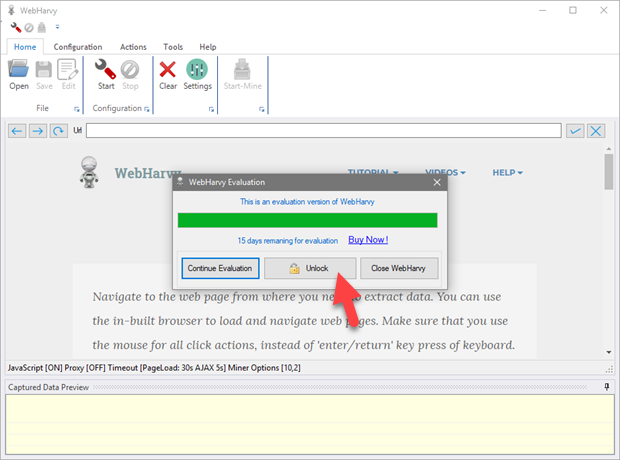620x460 pixels.
Task: Click the Unlock button in dialog
Action: [310, 268]
